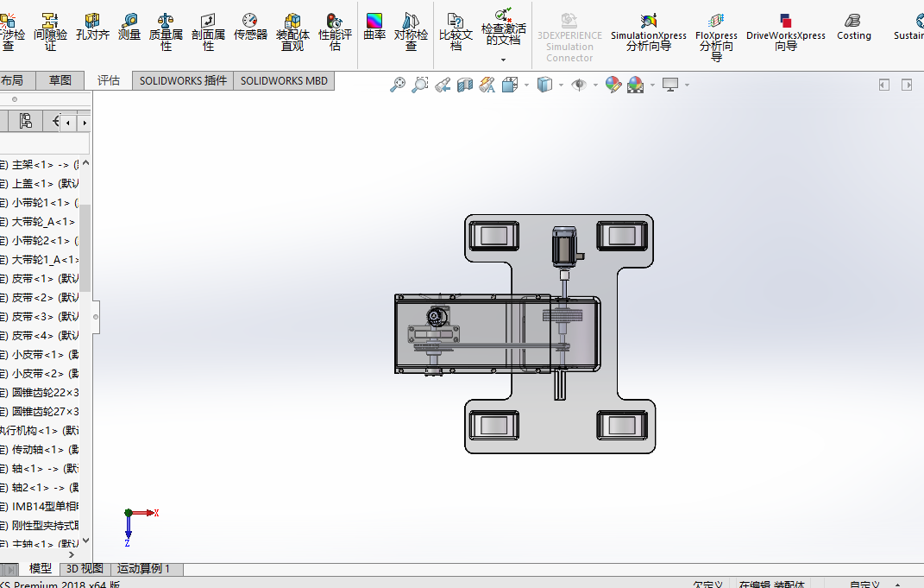Click the right panel-expand arrow at top right
The height and width of the screenshot is (588, 924).
pyautogui.click(x=907, y=85)
